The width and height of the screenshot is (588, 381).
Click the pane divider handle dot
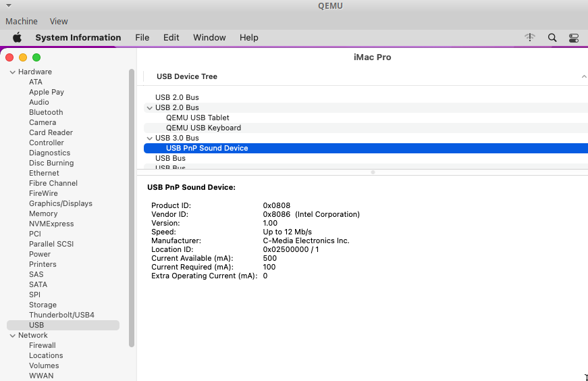[373, 172]
